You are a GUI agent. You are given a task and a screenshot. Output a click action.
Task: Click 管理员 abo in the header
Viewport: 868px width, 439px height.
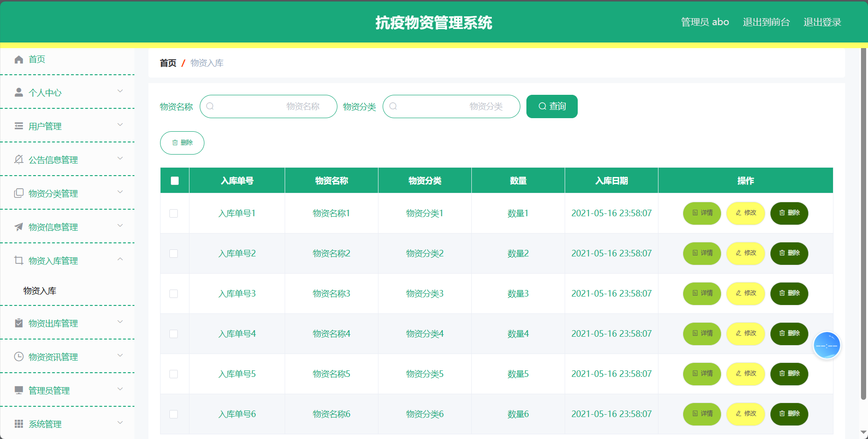click(x=705, y=22)
